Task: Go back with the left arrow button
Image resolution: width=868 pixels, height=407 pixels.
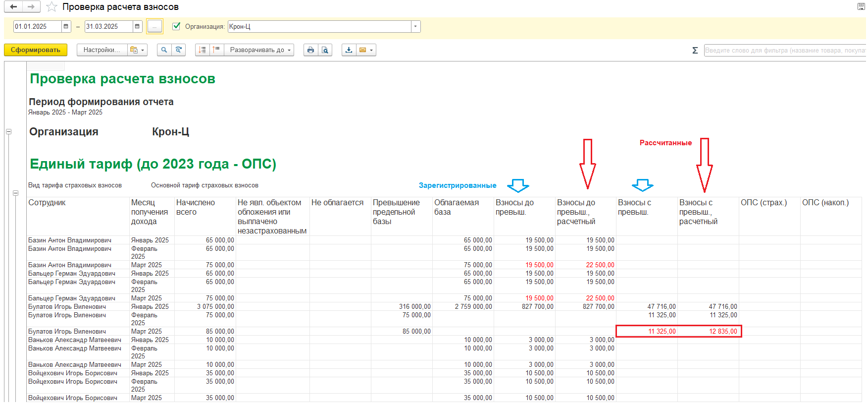Action: (13, 7)
